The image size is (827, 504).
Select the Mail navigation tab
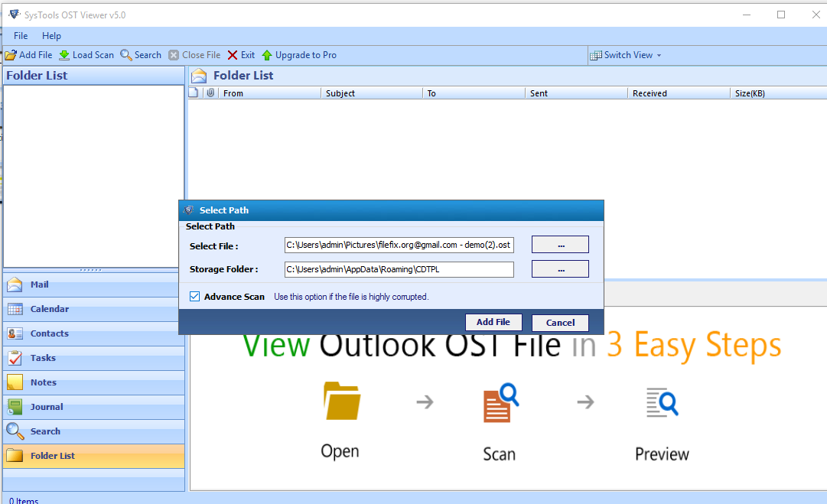click(x=94, y=285)
